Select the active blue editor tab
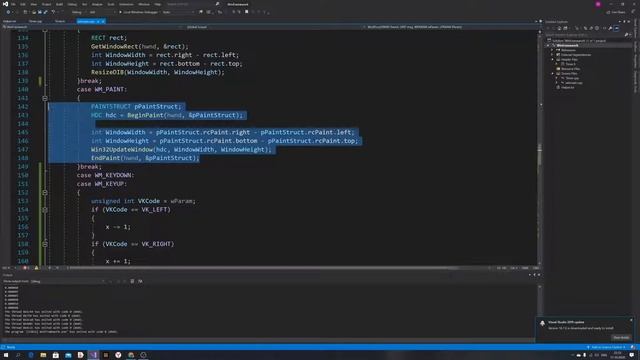 [86, 21]
